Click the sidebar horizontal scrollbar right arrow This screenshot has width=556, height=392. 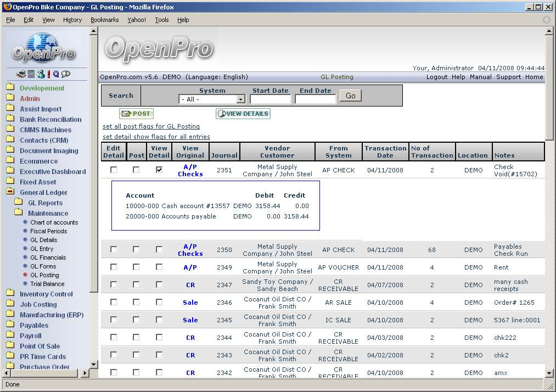pyautogui.click(x=85, y=373)
